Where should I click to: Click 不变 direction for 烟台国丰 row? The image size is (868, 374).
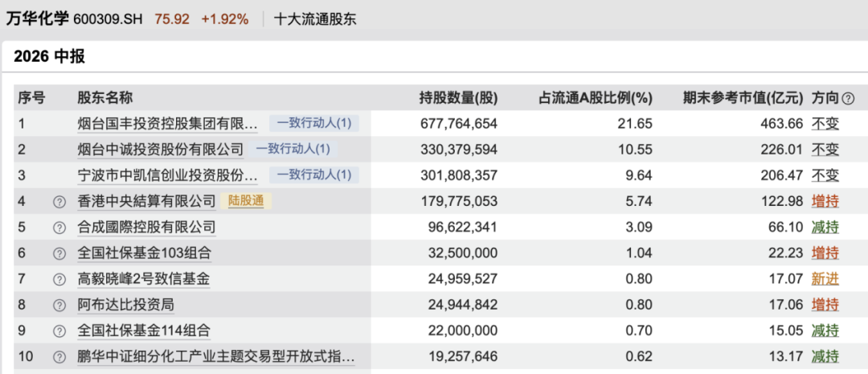(x=825, y=124)
